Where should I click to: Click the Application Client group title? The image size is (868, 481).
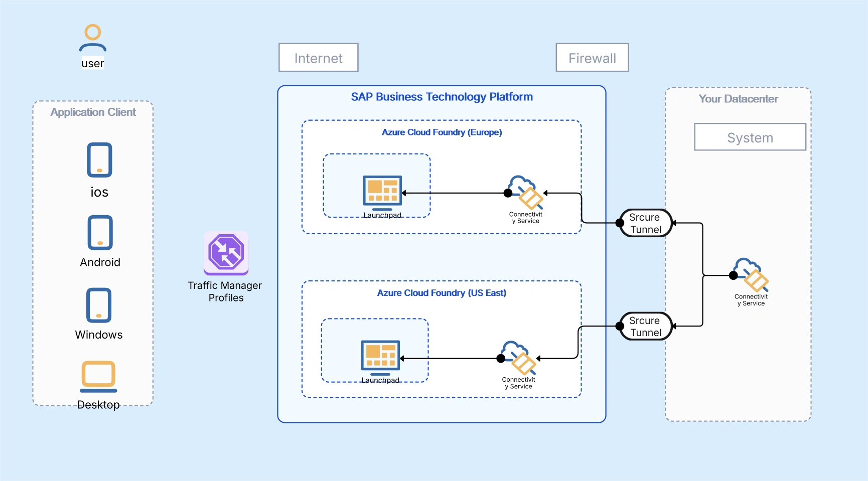click(x=93, y=112)
